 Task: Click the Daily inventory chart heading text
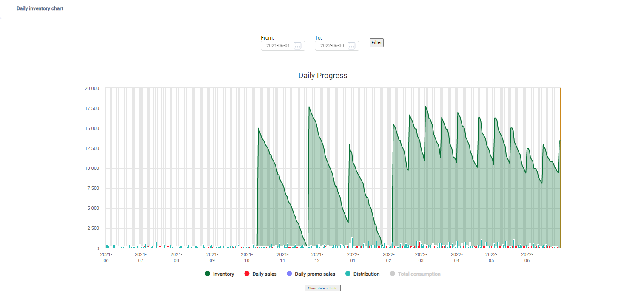coord(40,8)
